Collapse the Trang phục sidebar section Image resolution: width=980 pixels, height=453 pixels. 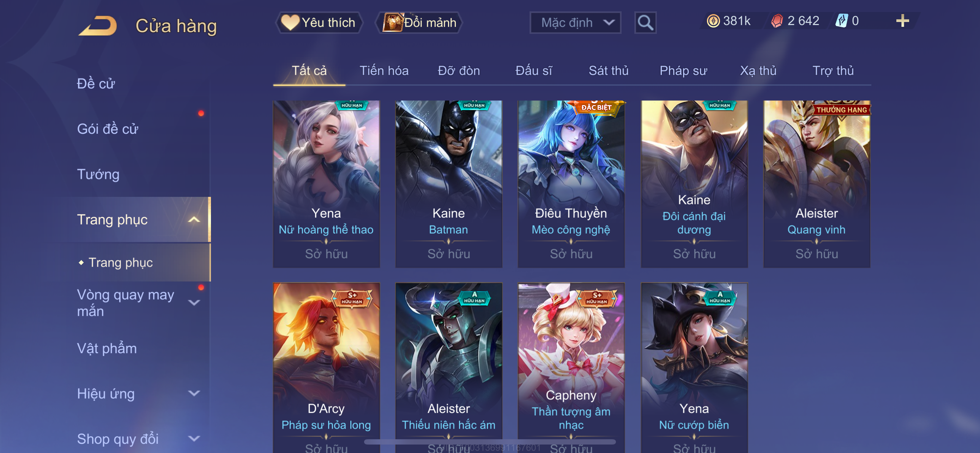[x=194, y=219]
